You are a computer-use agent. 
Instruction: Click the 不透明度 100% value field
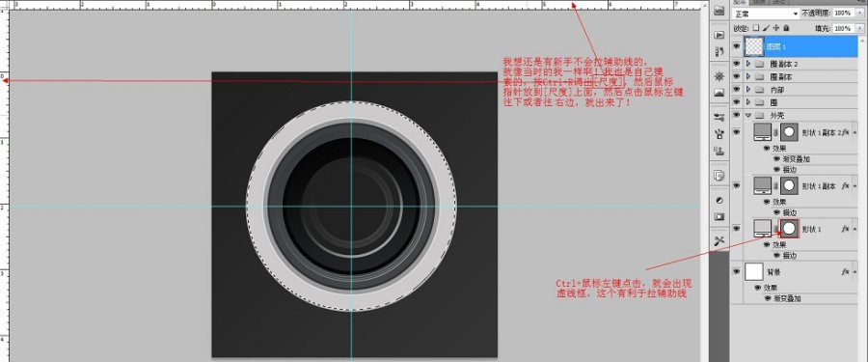(843, 13)
